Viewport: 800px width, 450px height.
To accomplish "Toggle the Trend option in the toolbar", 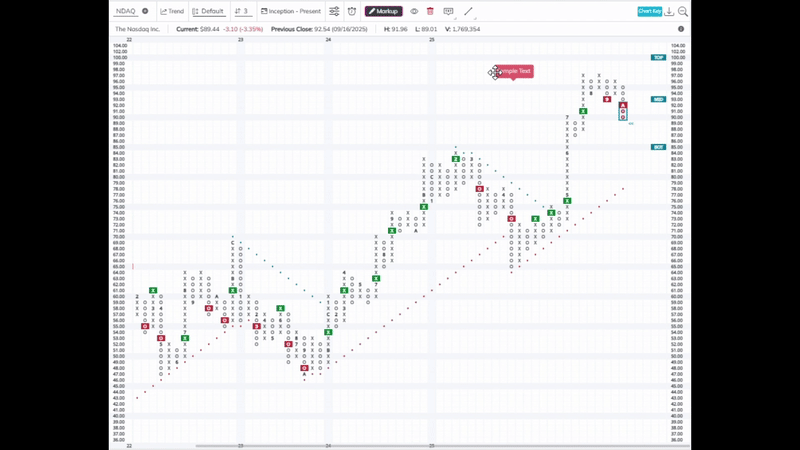I will point(172,11).
